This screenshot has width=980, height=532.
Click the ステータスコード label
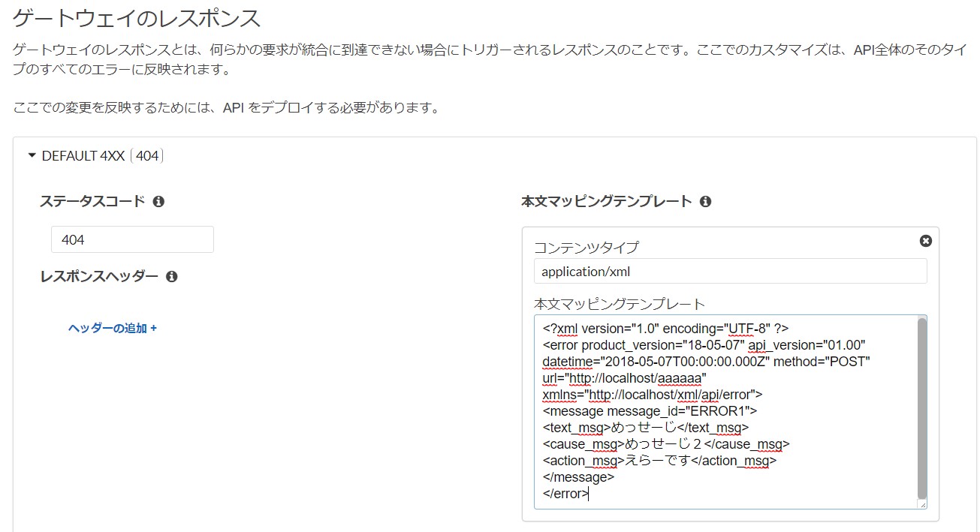[92, 202]
